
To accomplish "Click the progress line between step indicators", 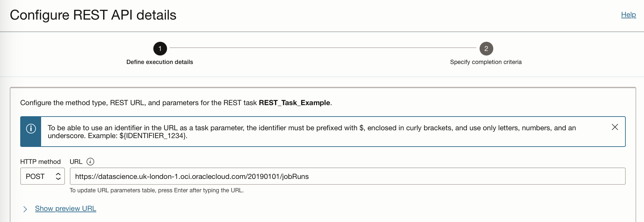I will tap(323, 49).
